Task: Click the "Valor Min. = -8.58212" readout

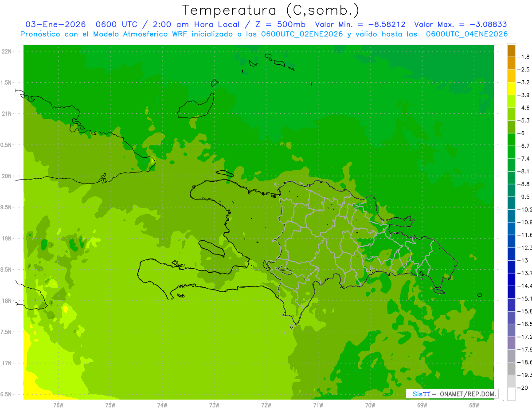Action: pyautogui.click(x=360, y=24)
